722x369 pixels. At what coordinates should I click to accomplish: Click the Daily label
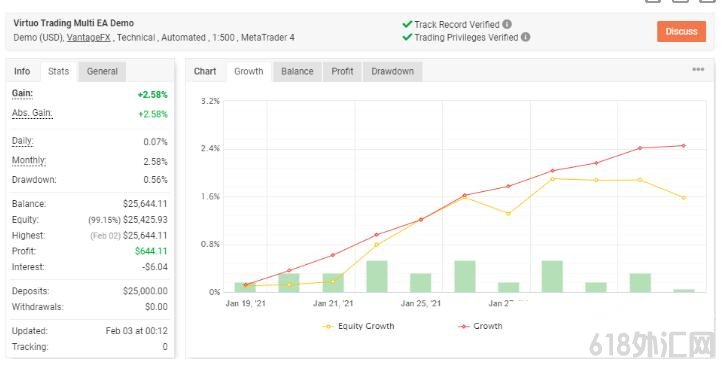(x=23, y=141)
